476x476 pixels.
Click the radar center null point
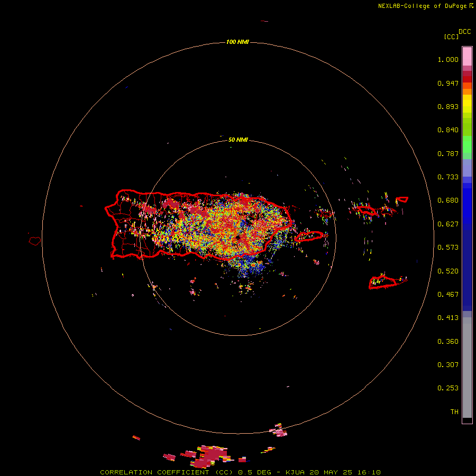(238, 237)
